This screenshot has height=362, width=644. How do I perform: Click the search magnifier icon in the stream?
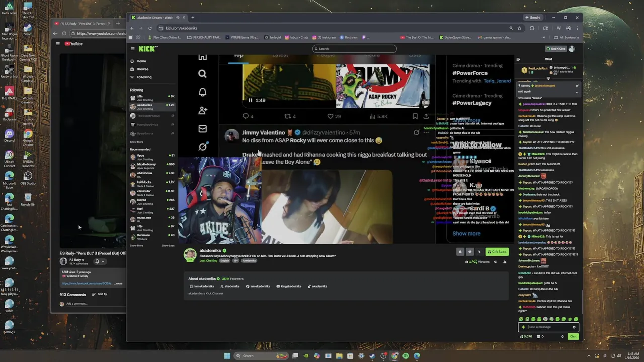202,74
